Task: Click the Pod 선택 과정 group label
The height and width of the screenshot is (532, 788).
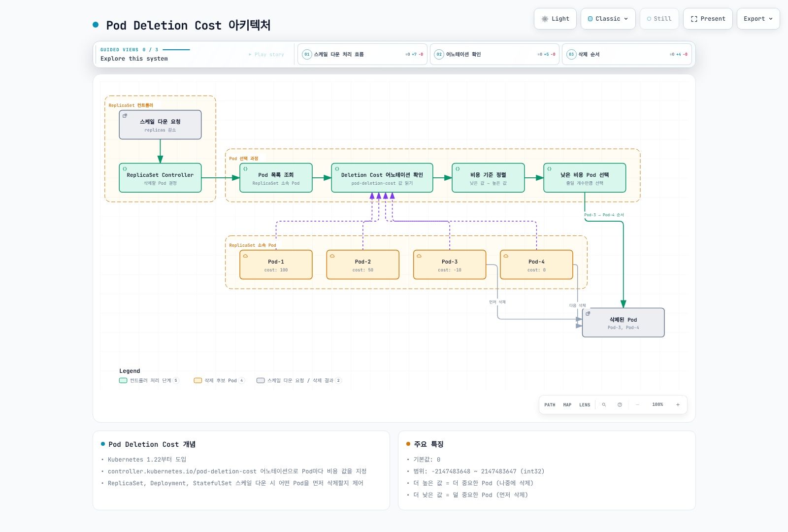Action: (x=244, y=159)
